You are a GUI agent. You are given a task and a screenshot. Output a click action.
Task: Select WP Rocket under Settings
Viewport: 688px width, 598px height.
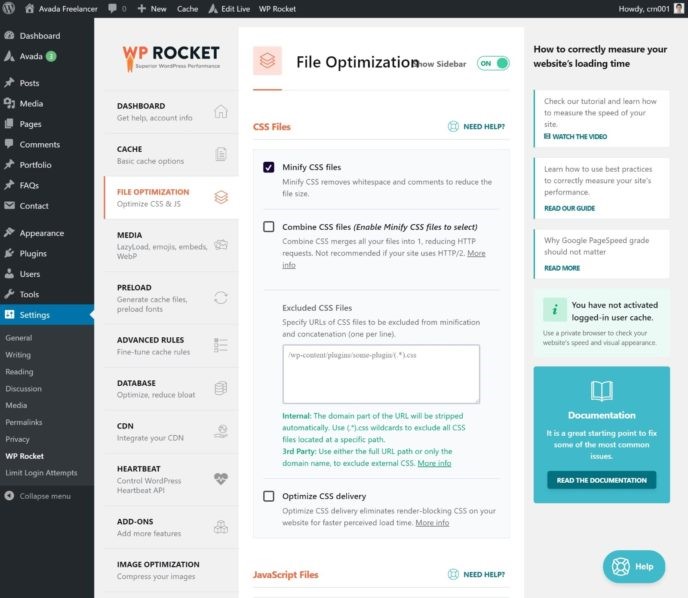coord(25,456)
